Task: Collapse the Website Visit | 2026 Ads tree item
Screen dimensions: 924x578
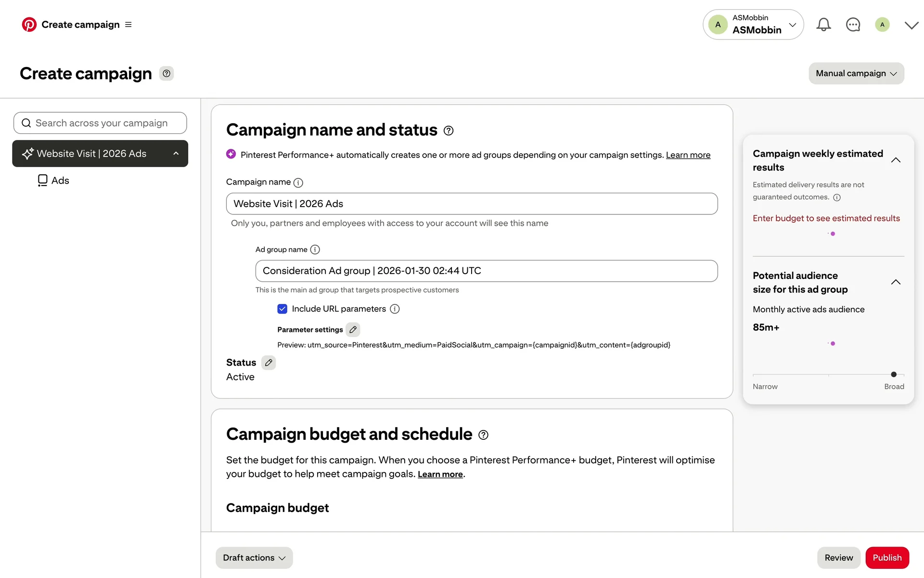Action: [x=176, y=154]
